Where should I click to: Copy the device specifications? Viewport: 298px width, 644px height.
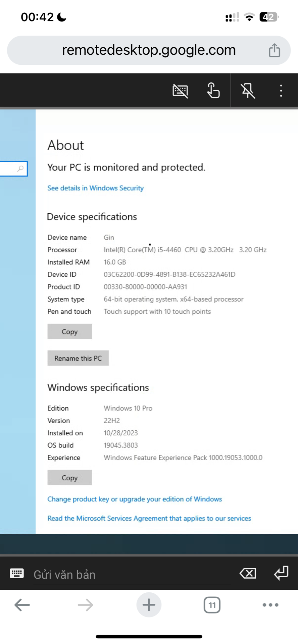point(69,331)
